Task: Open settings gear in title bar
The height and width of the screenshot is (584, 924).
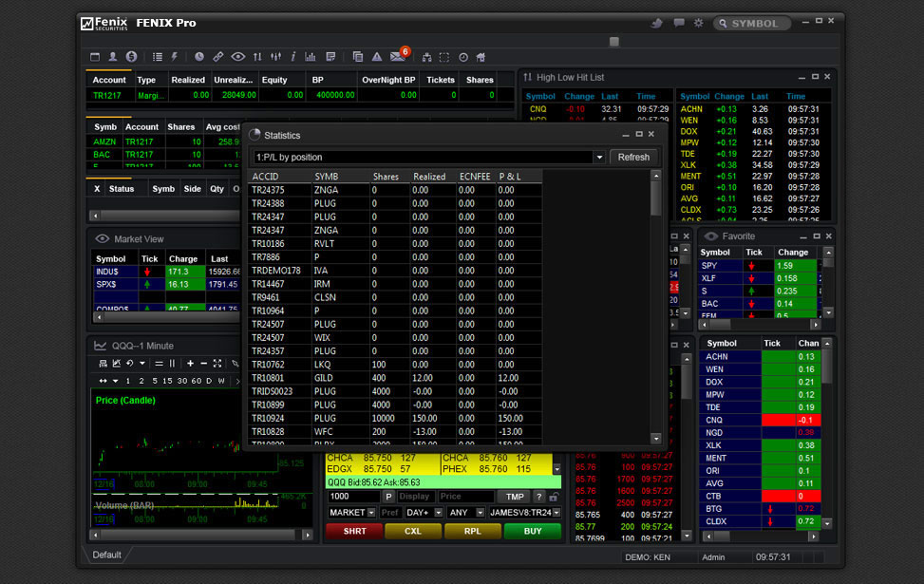Action: pos(698,23)
